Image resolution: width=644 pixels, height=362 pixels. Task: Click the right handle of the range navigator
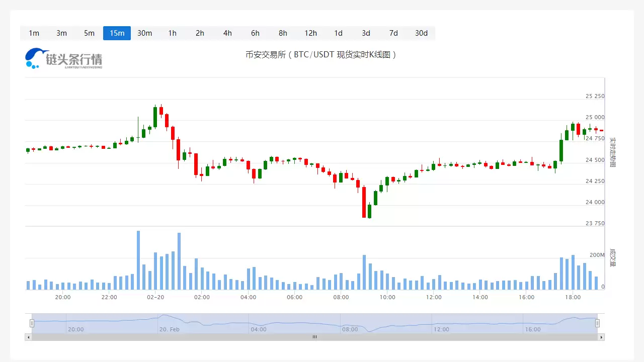[x=598, y=323]
